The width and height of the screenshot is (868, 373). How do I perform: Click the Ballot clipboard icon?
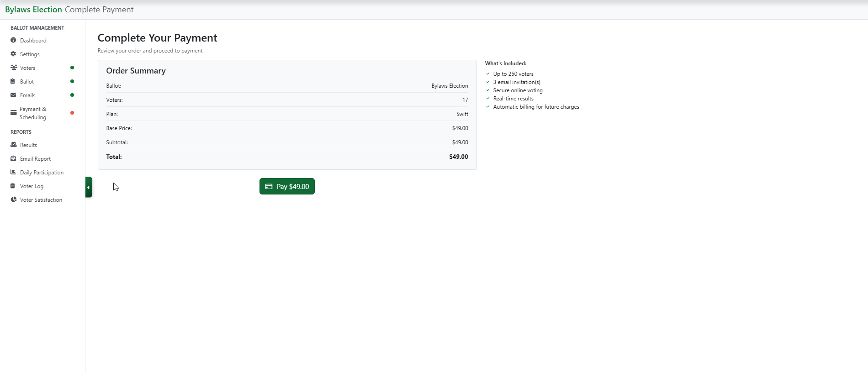[x=13, y=81]
